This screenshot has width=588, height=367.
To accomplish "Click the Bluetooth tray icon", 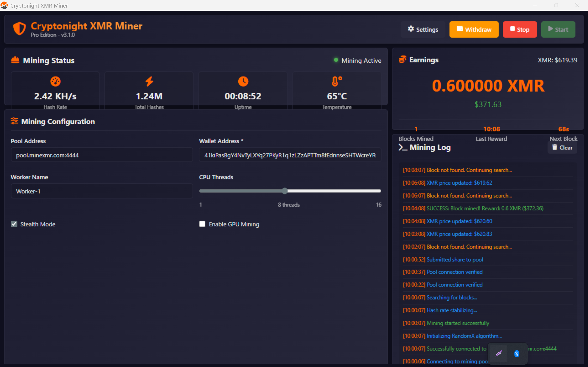I will (517, 354).
